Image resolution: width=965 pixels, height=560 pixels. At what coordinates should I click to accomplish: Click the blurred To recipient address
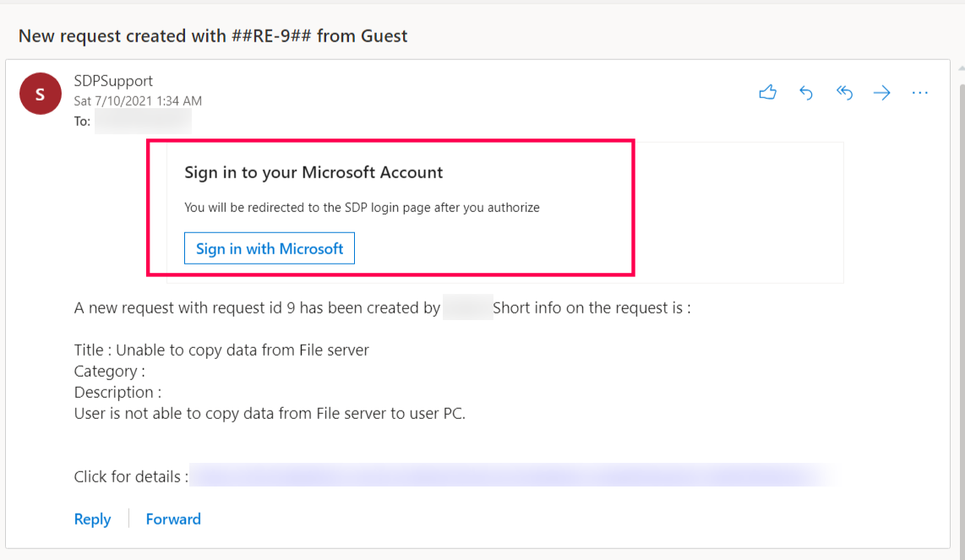tap(144, 122)
